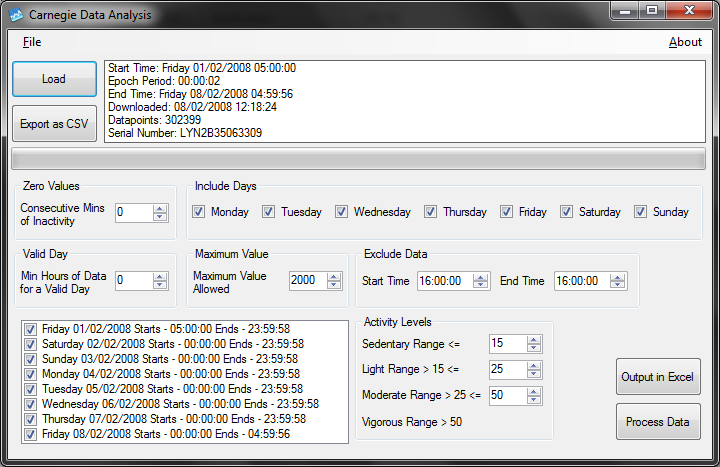Uncheck the Monday checkbox
Screen dimensions: 720x467
point(198,212)
